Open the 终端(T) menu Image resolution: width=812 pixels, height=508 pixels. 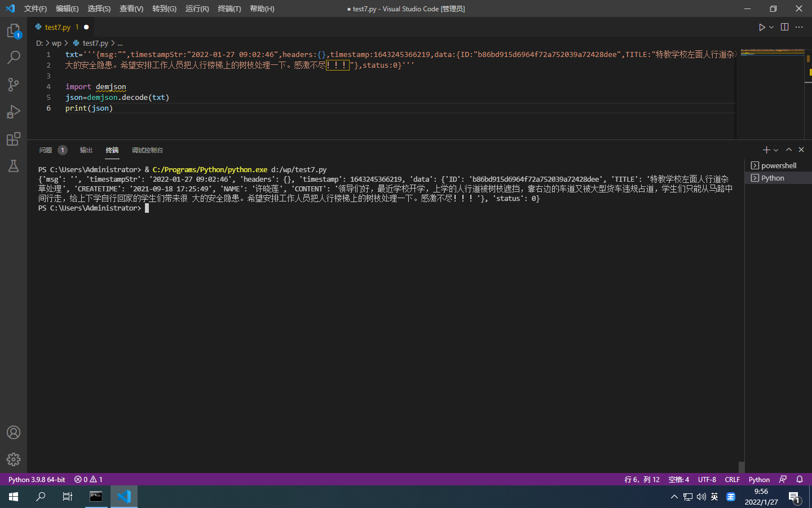(x=230, y=8)
